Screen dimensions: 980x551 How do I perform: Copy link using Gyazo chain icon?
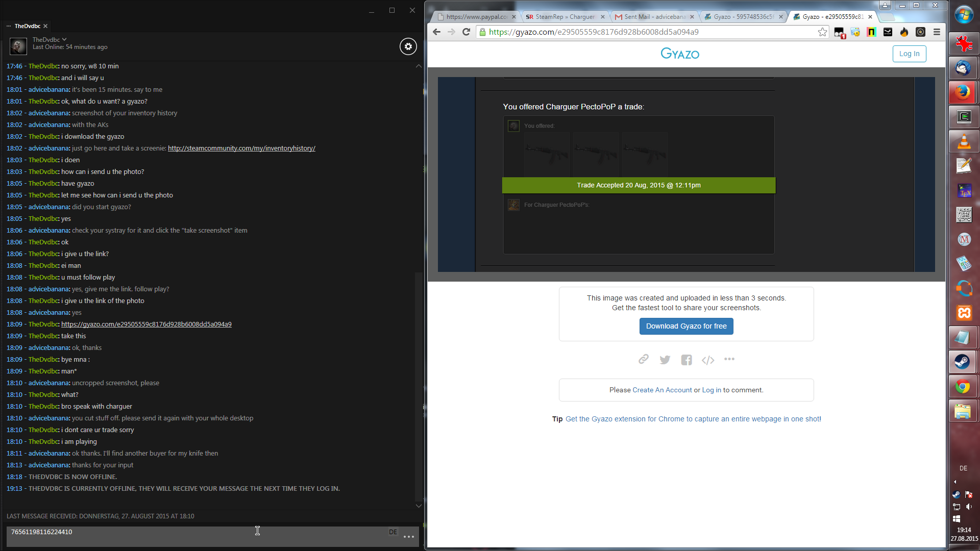coord(643,360)
